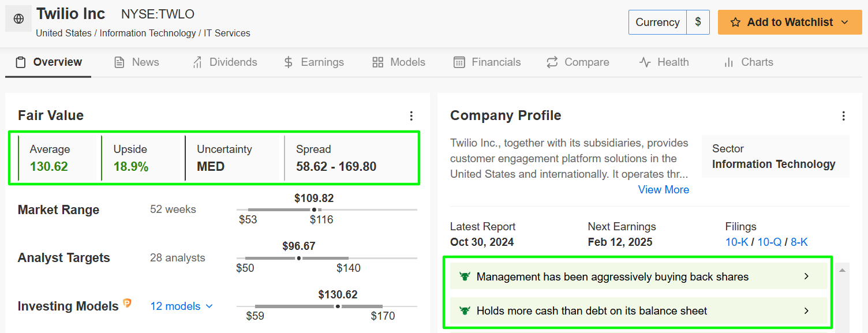Image resolution: width=868 pixels, height=333 pixels.
Task: Click bull icon on cash versus debt insight
Action: (x=465, y=311)
